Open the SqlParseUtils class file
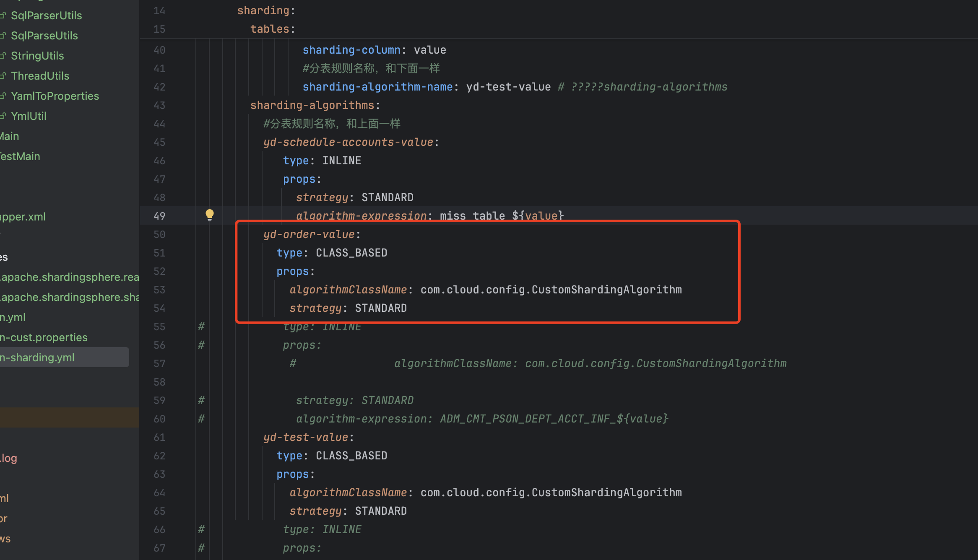Viewport: 978px width, 560px height. 44,36
